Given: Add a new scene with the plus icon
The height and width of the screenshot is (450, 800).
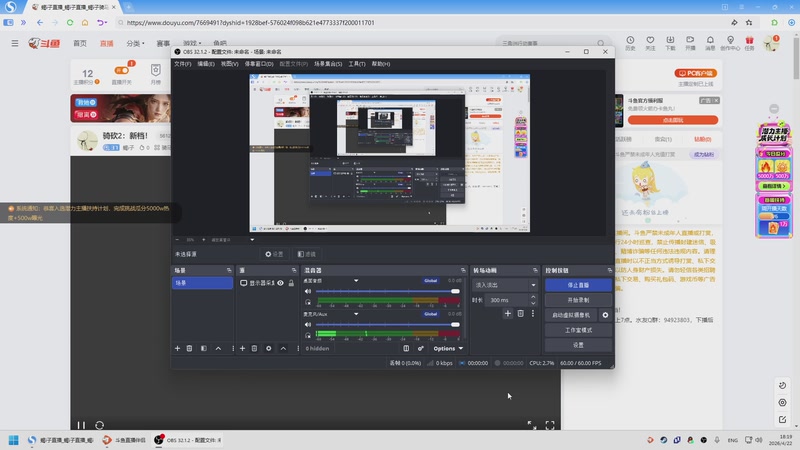Looking at the screenshot, I should pos(177,348).
